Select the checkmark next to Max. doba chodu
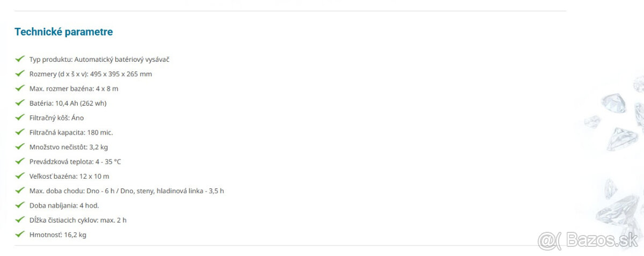 (20, 191)
